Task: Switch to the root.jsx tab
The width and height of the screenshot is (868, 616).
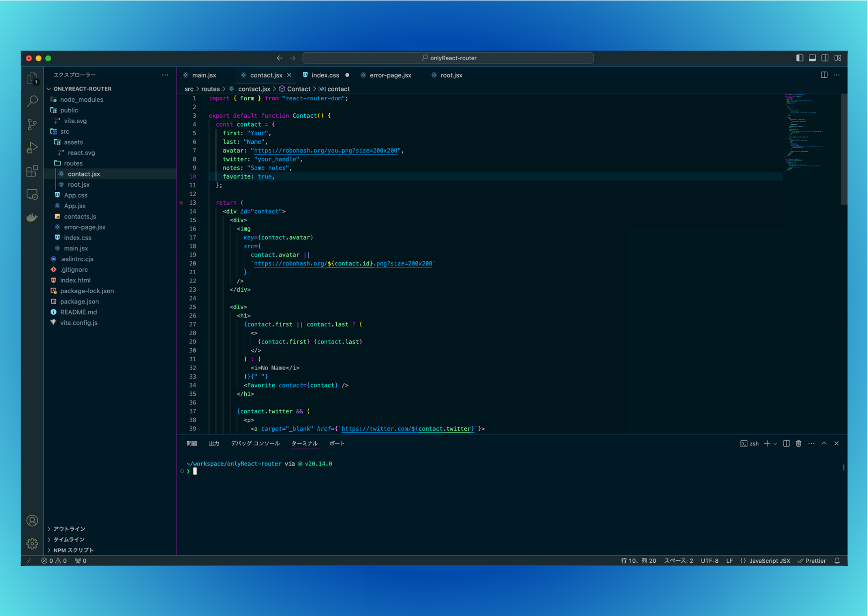Action: coord(451,75)
